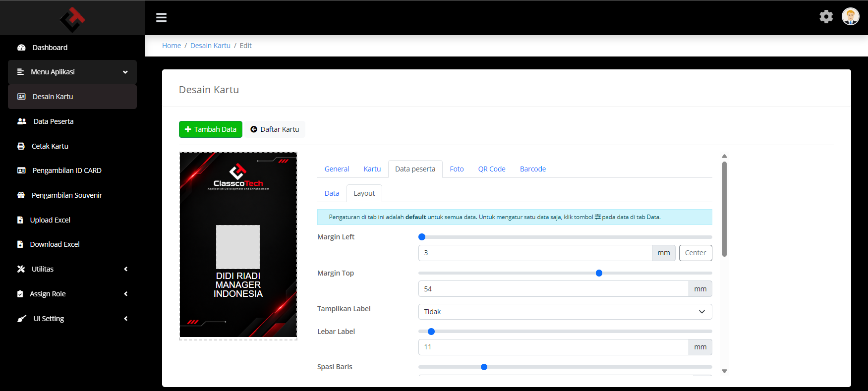Switch to the Foto tab
This screenshot has height=391, width=868.
(x=457, y=169)
